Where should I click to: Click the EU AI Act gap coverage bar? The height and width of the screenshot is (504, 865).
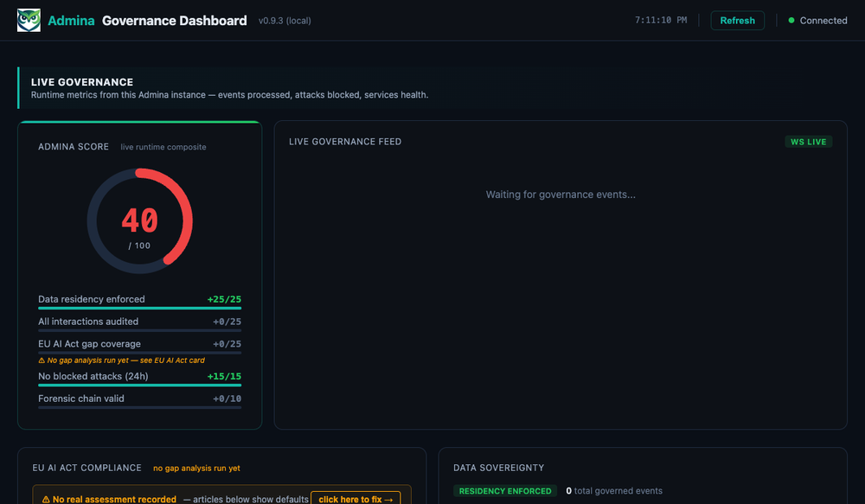point(139,353)
